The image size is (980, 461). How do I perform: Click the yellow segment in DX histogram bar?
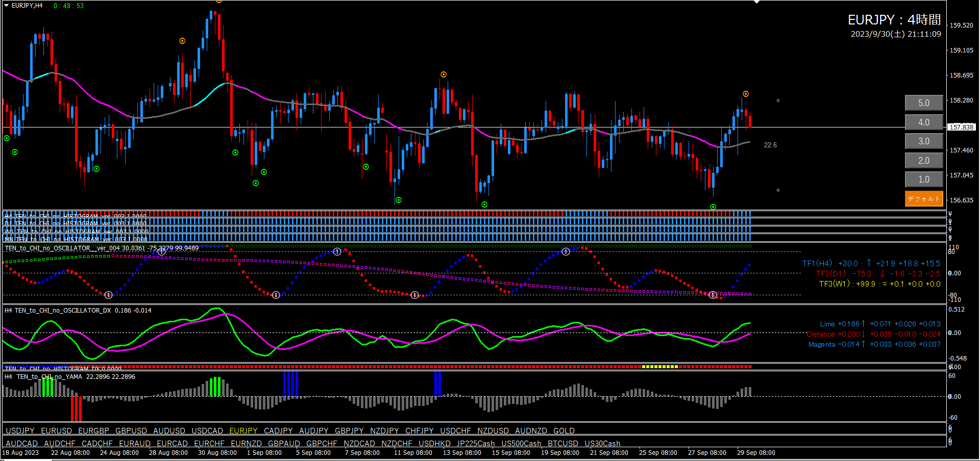tap(659, 367)
